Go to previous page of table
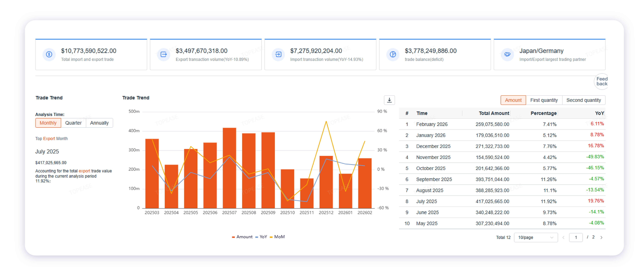 click(563, 237)
